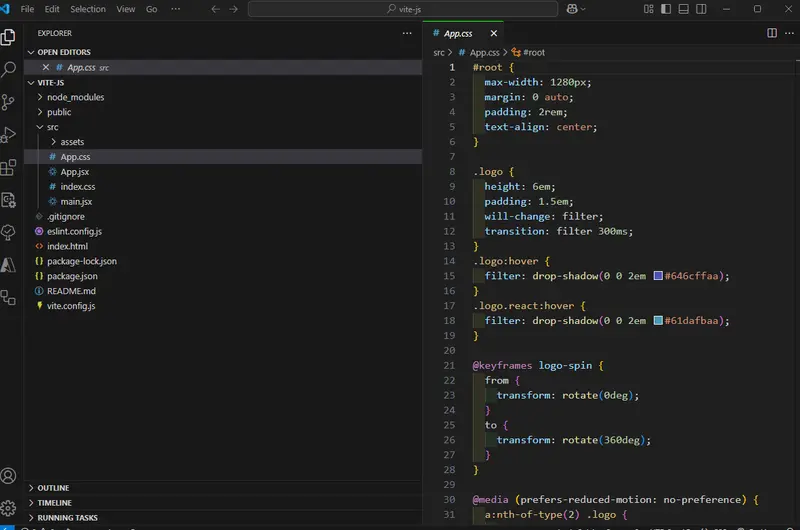Click the #646cffaa color swatch
800x530 pixels.
pyautogui.click(x=658, y=276)
